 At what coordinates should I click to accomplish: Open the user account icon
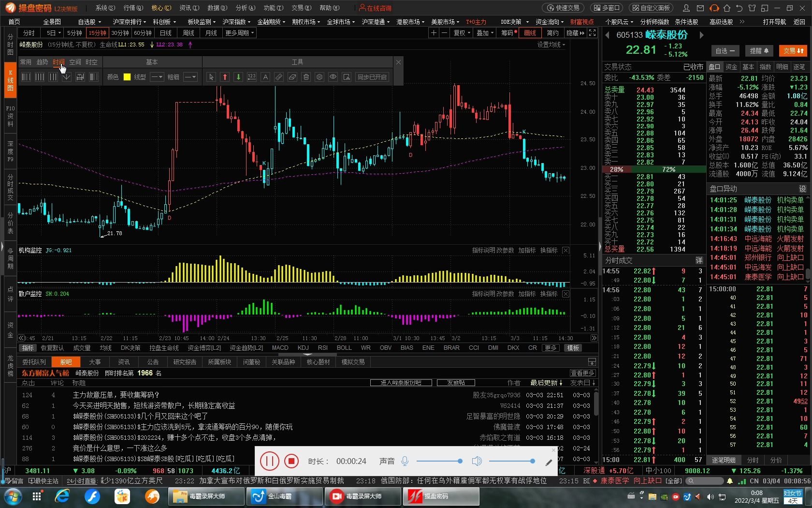686,8
